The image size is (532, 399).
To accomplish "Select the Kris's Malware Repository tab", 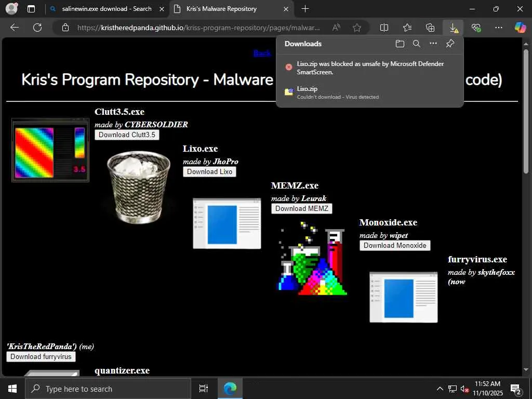I will pos(221,9).
